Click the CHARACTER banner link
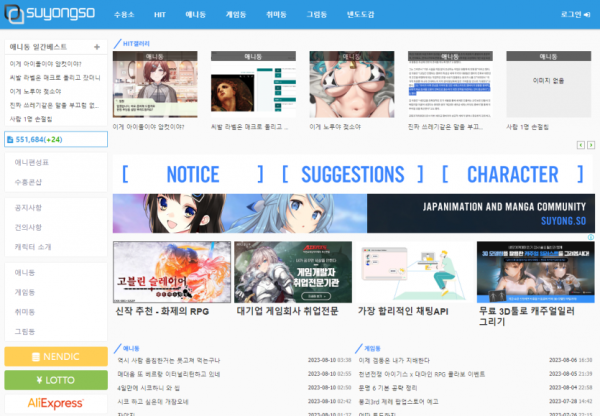Image resolution: width=600 pixels, height=416 pixels. coord(512,174)
